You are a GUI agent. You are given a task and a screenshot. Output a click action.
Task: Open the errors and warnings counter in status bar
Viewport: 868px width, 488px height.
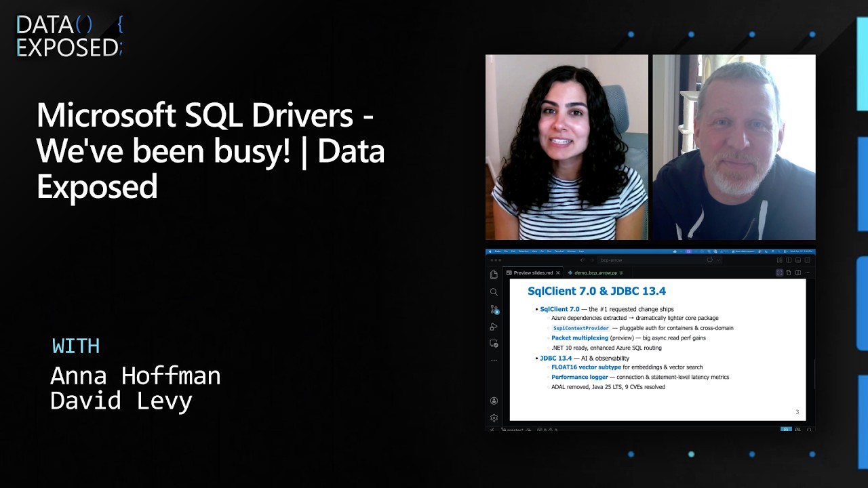click(548, 430)
